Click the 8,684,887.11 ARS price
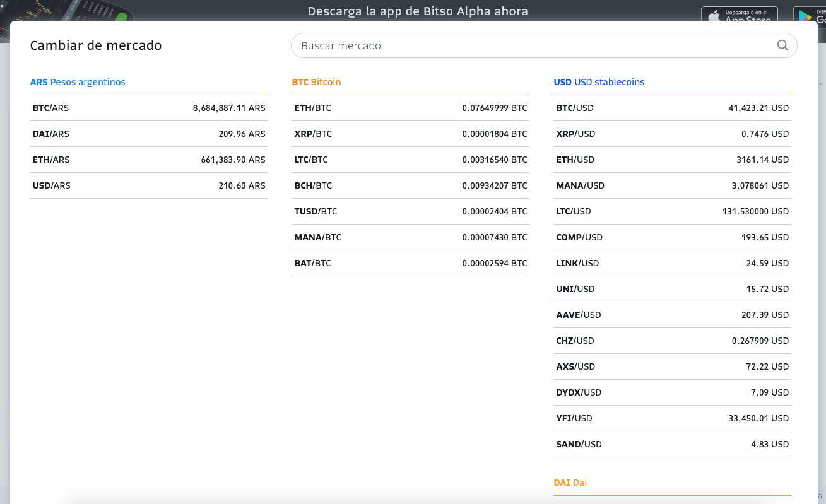The width and height of the screenshot is (826, 504). point(229,108)
